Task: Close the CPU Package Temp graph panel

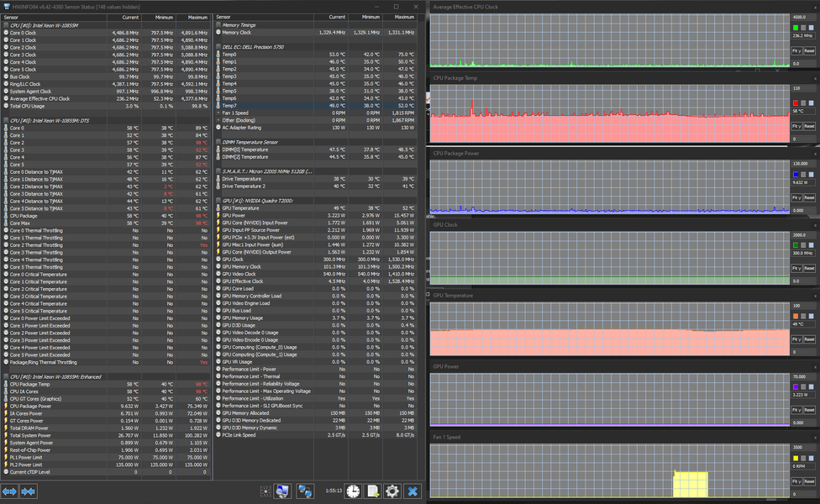Action: (815, 78)
